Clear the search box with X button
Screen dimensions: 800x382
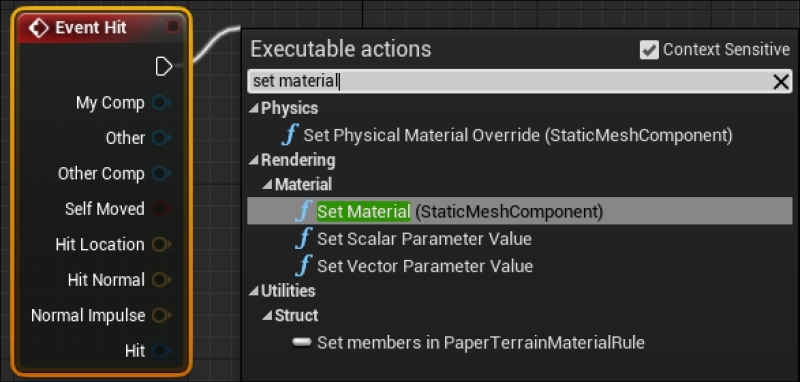(x=781, y=82)
